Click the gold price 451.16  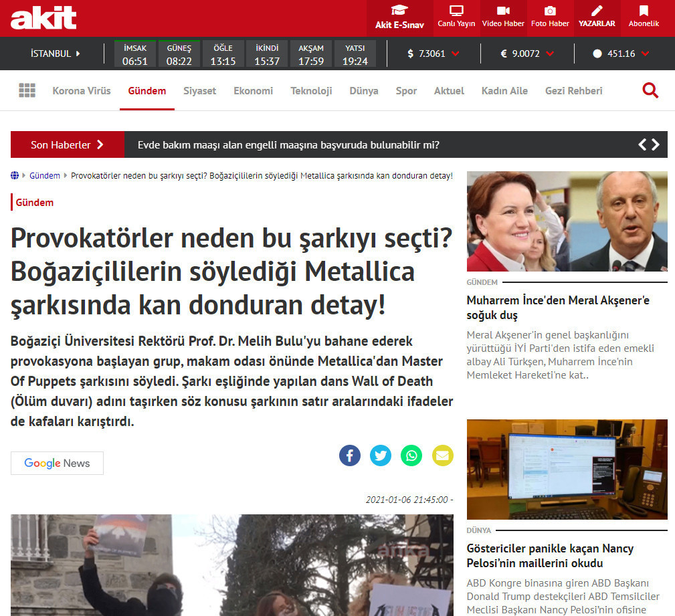coord(621,54)
